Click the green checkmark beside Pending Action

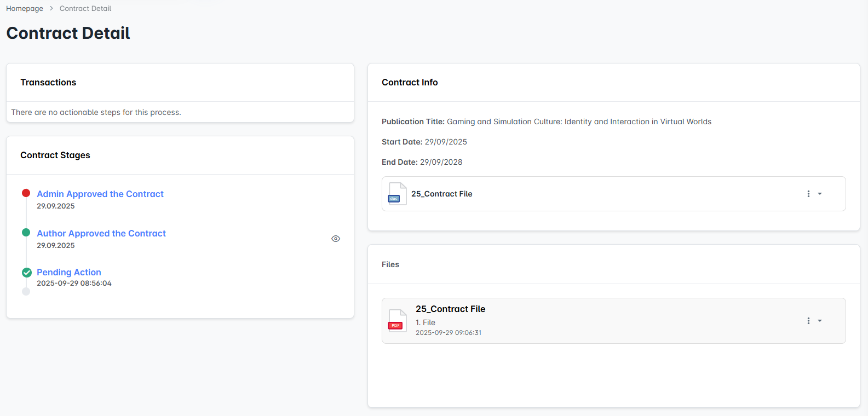[26, 273]
